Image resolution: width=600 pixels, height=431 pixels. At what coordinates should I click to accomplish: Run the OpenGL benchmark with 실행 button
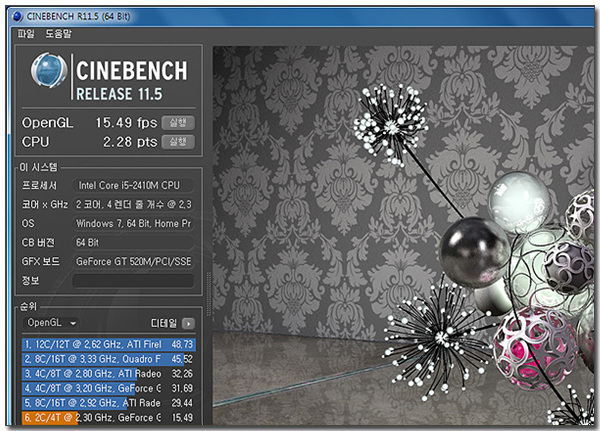(178, 122)
